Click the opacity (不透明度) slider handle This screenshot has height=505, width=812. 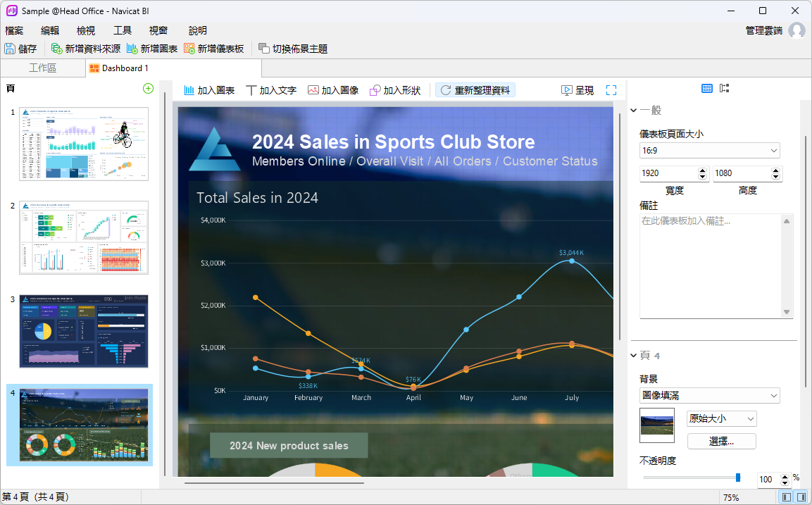click(738, 478)
